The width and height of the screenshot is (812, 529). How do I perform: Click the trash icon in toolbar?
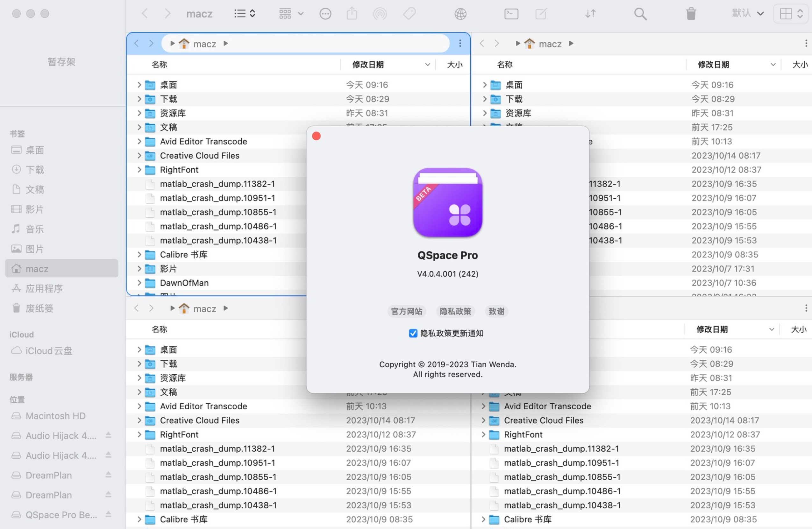coord(691,14)
